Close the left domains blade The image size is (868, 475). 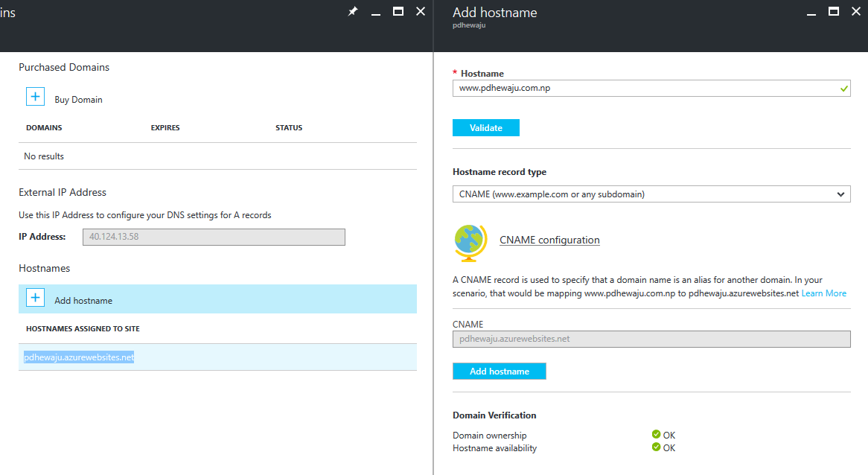[421, 11]
